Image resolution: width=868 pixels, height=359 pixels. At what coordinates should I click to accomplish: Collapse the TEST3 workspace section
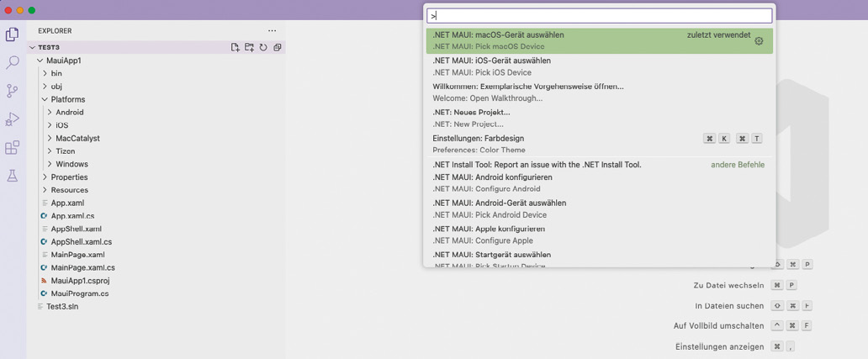click(32, 48)
